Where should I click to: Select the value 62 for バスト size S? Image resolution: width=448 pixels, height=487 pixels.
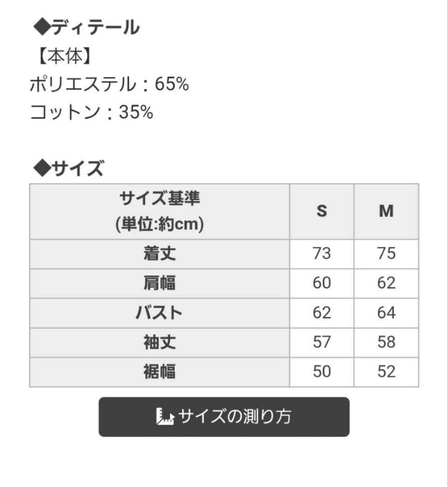coord(321,313)
